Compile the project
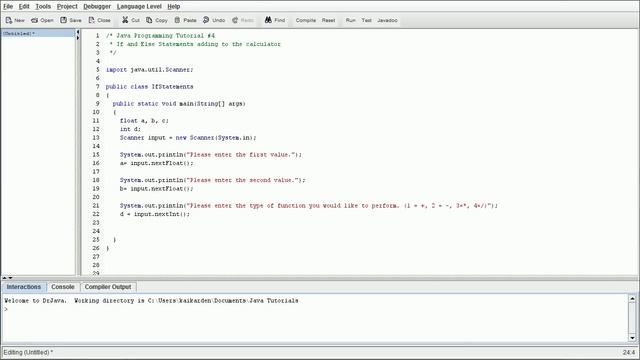 point(306,20)
